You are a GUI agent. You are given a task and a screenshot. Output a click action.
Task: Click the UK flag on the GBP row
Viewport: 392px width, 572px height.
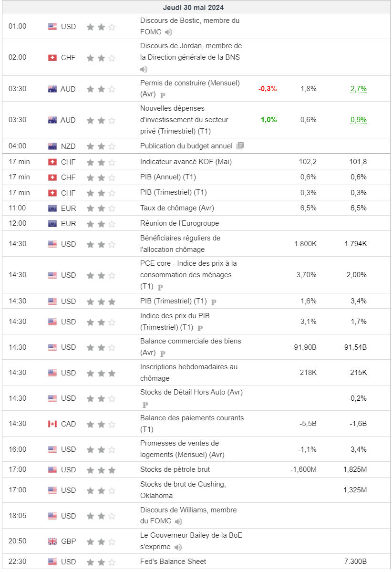pos(52,541)
